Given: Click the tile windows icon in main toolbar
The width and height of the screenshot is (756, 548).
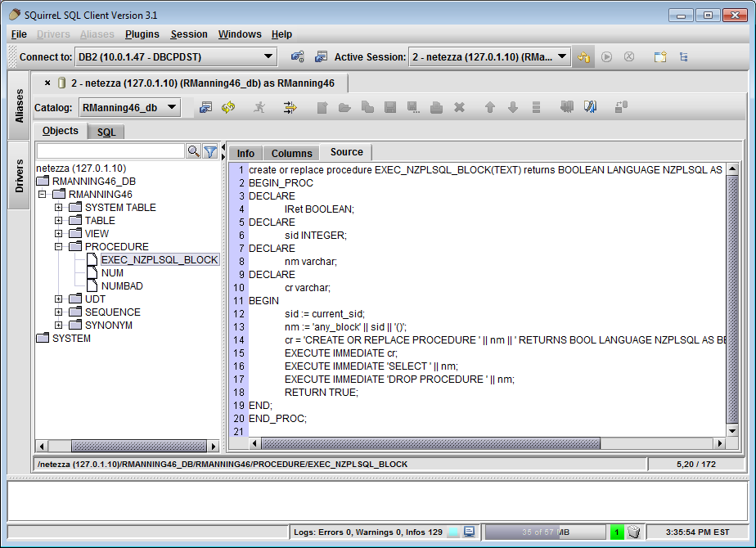Looking at the screenshot, I should click(x=659, y=57).
